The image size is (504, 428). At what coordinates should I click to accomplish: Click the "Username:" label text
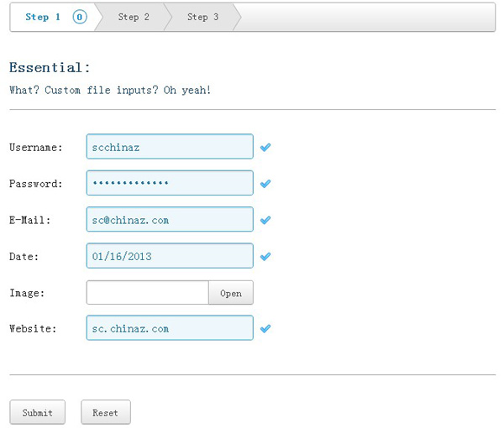[x=36, y=148]
